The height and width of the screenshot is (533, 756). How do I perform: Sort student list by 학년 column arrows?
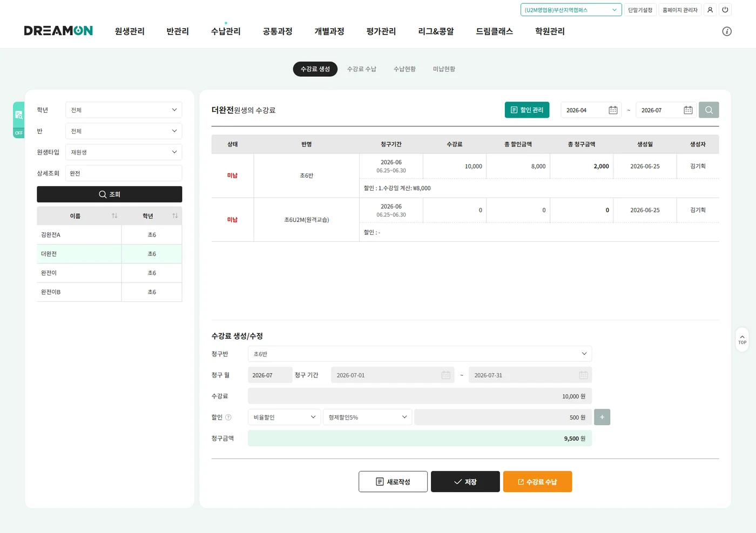pos(175,216)
